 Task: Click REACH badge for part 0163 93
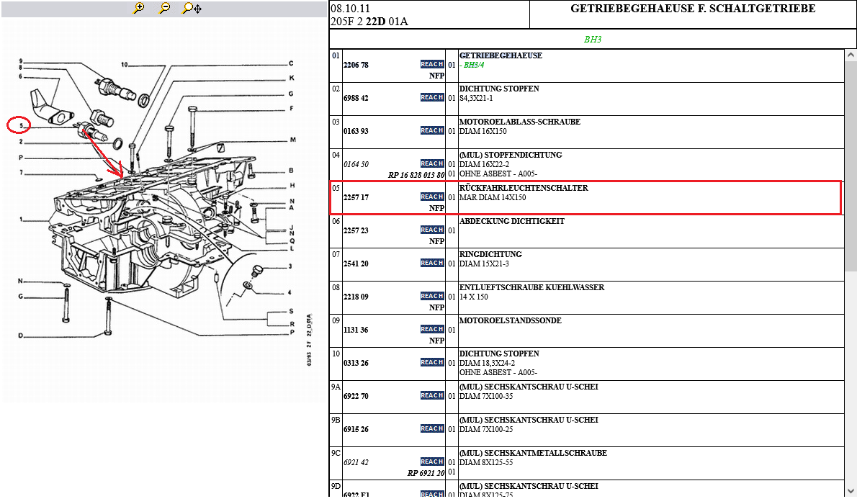432,130
